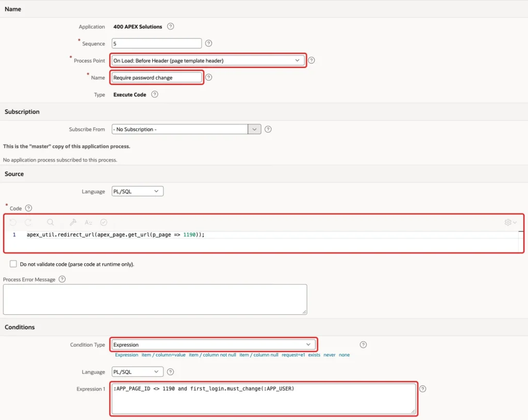The image size is (528, 420).
Task: Open Source Language PL/SQL dropdown
Action: click(137, 191)
